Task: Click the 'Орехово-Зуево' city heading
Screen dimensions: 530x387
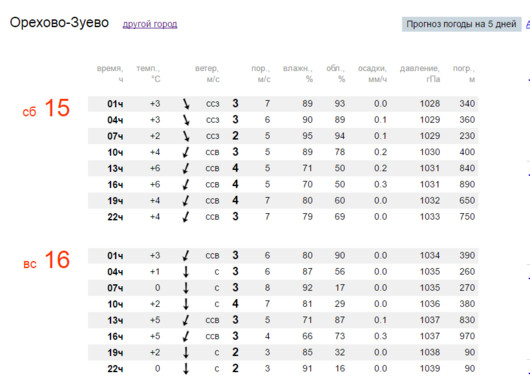Action: tap(59, 23)
